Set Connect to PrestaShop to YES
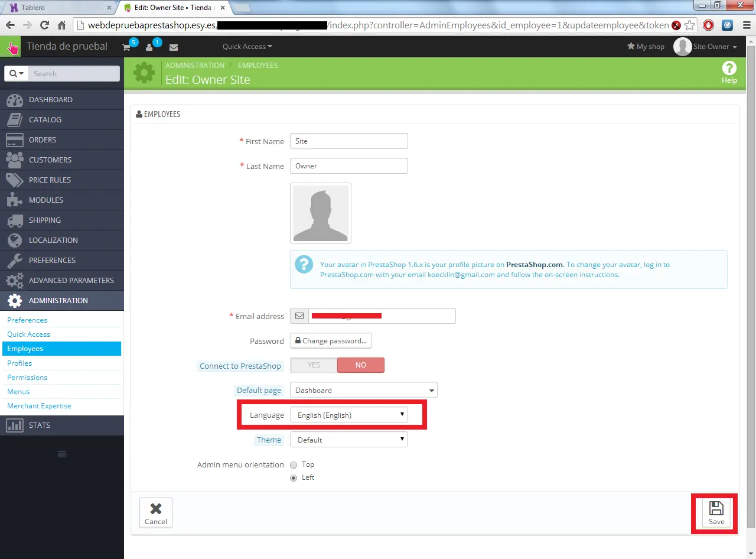Viewport: 756px width, 559px height. (314, 365)
